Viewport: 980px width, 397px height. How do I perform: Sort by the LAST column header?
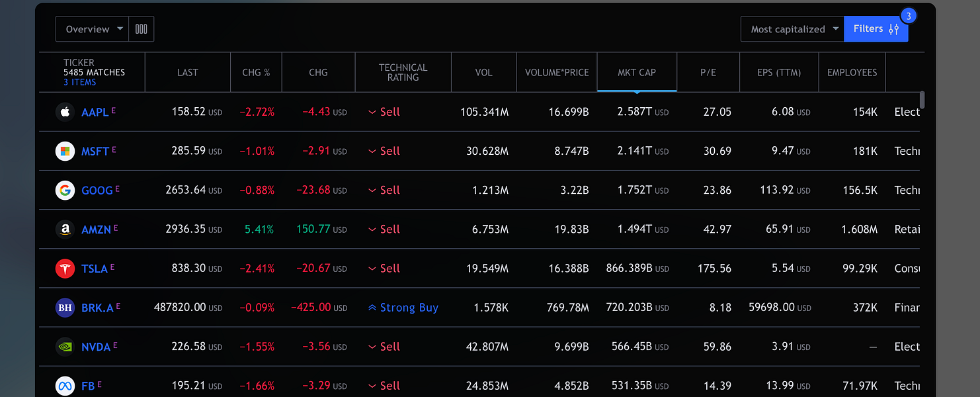pyautogui.click(x=188, y=72)
